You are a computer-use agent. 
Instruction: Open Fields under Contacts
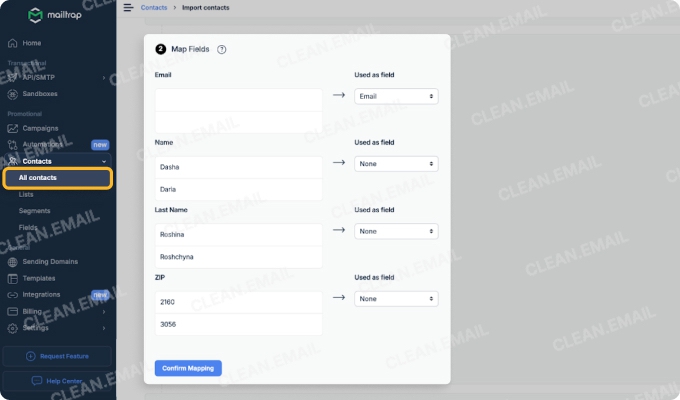(x=28, y=227)
